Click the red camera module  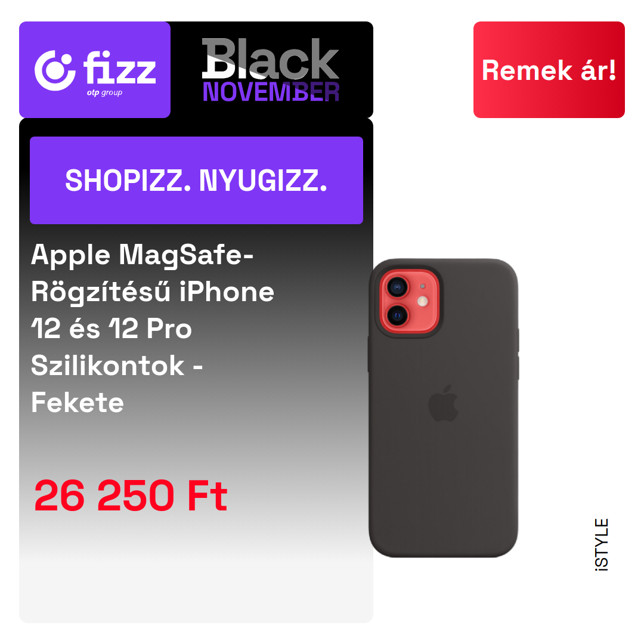[x=409, y=301]
